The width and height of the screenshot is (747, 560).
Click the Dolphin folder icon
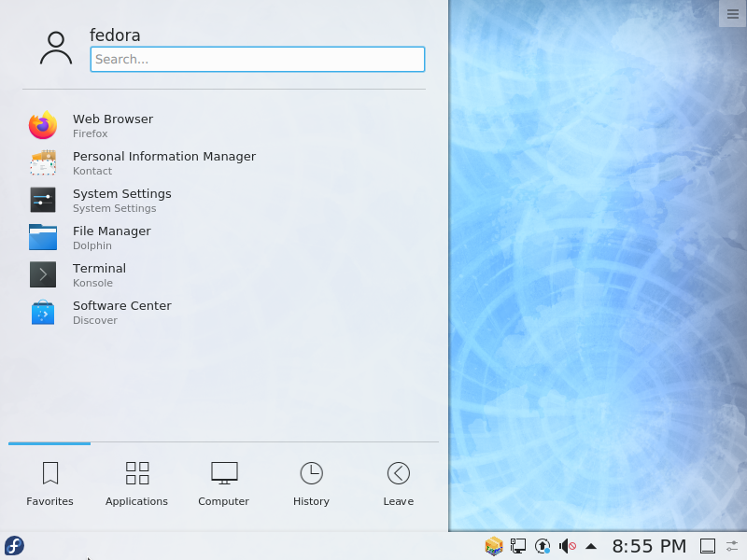click(43, 237)
